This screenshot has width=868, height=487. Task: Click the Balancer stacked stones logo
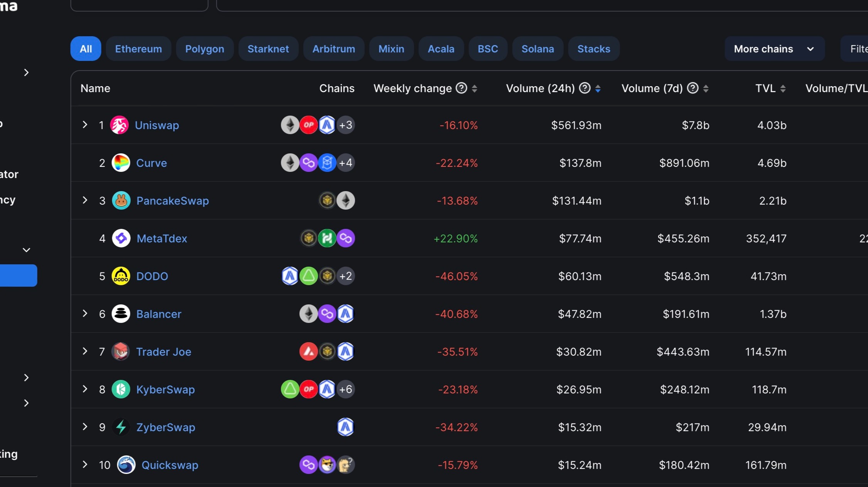121,314
